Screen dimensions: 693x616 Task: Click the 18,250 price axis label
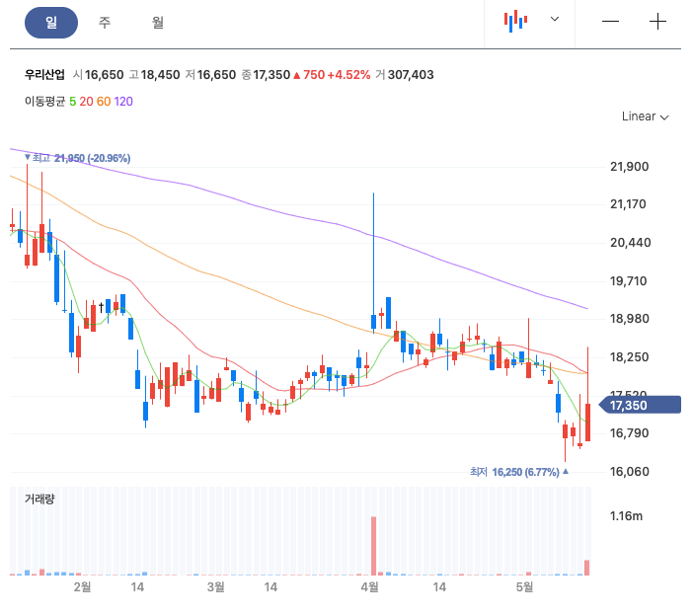(x=630, y=357)
